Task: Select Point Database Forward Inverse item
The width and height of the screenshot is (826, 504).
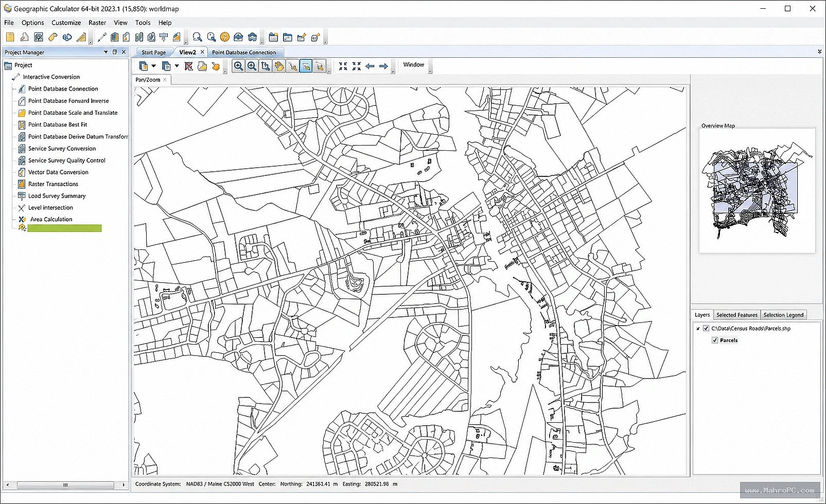Action: point(68,101)
